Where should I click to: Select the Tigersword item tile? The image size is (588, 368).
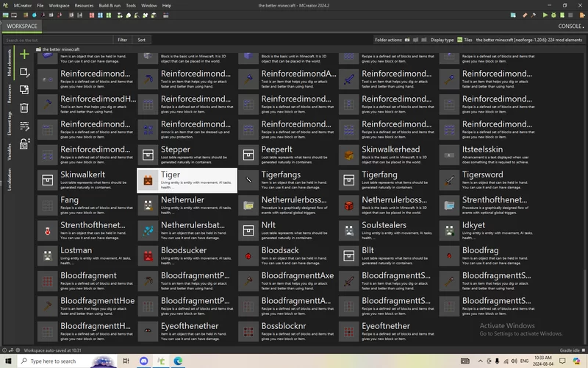pyautogui.click(x=488, y=180)
